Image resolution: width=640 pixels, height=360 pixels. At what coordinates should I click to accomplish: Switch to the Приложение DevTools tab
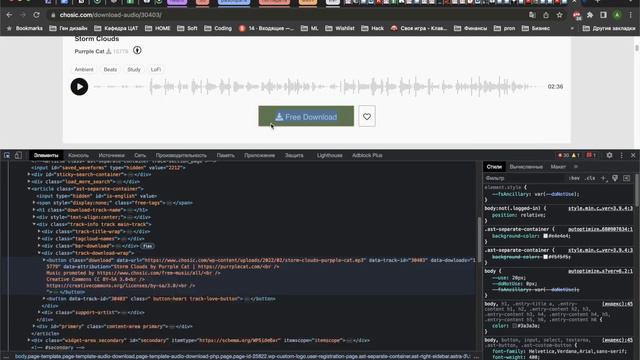click(260, 155)
